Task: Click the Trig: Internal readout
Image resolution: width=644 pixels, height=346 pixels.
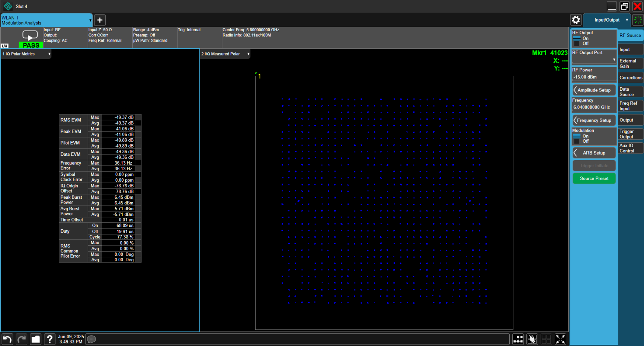Action: pyautogui.click(x=189, y=30)
